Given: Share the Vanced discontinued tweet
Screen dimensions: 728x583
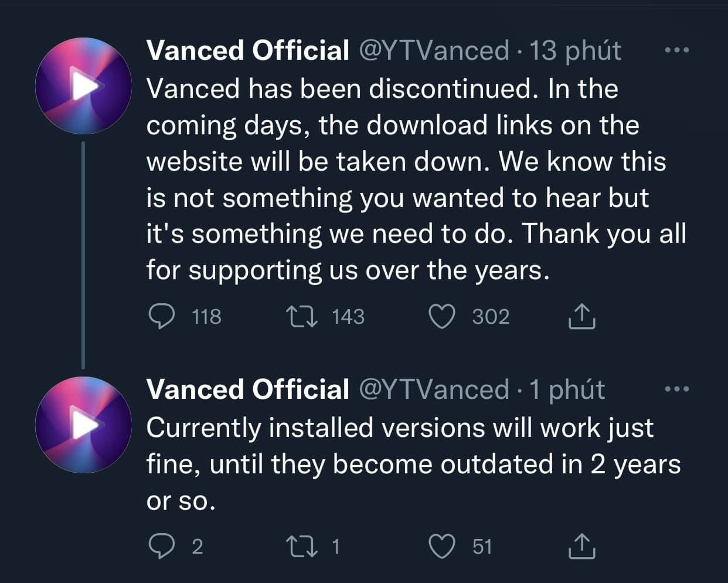Looking at the screenshot, I should 581,317.
